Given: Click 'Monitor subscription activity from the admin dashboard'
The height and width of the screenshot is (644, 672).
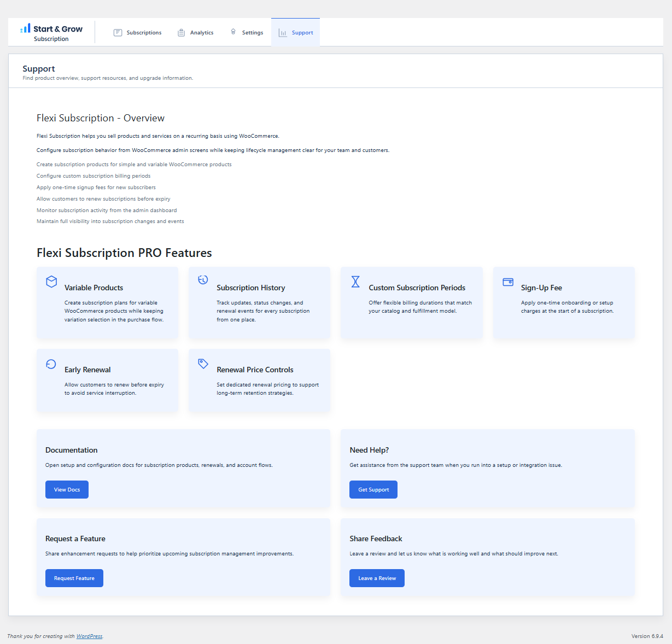Looking at the screenshot, I should coord(107,210).
